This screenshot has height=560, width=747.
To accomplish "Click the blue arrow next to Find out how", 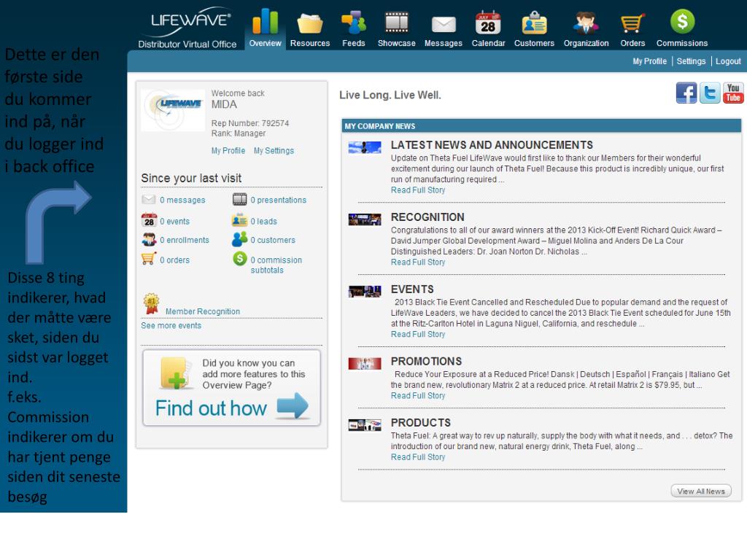I will [x=293, y=405].
